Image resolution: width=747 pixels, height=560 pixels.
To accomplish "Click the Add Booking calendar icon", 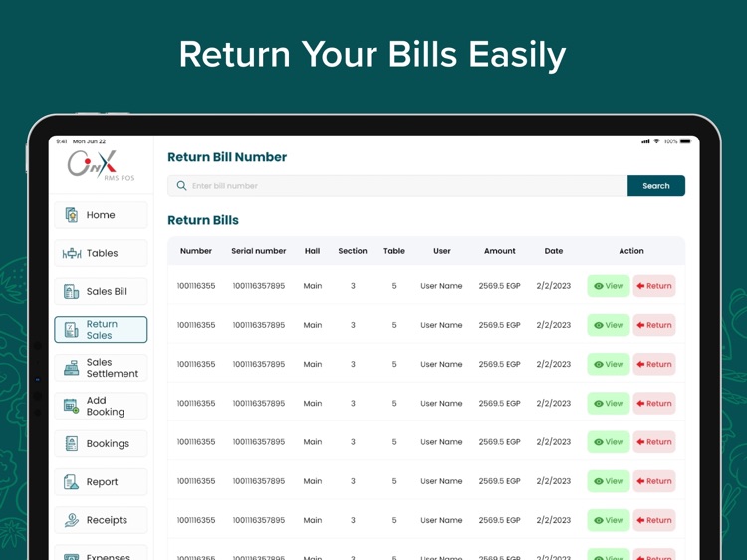I will pos(72,406).
